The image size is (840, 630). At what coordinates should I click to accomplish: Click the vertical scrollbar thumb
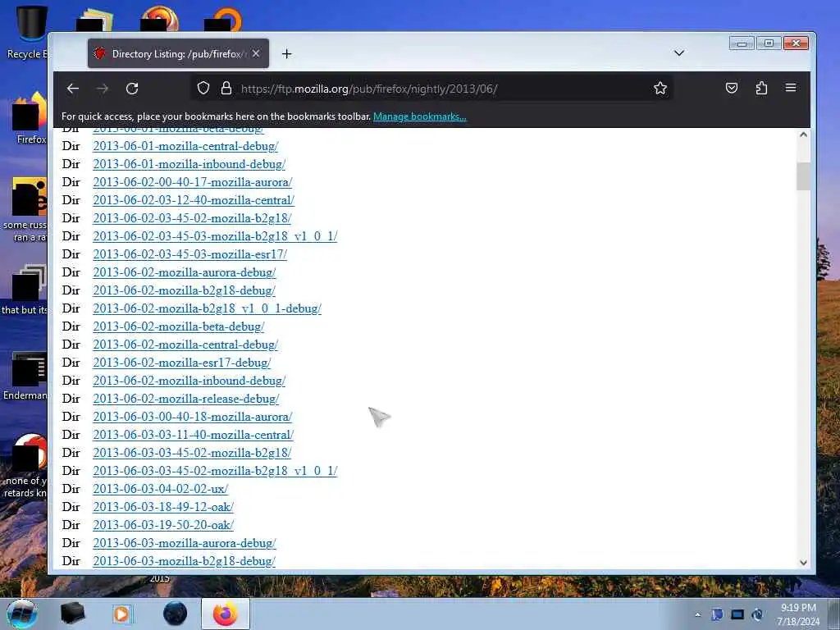[803, 176]
